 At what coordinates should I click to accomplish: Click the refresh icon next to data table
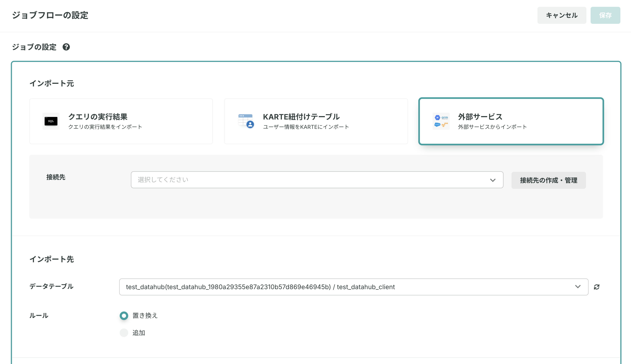coord(597,287)
